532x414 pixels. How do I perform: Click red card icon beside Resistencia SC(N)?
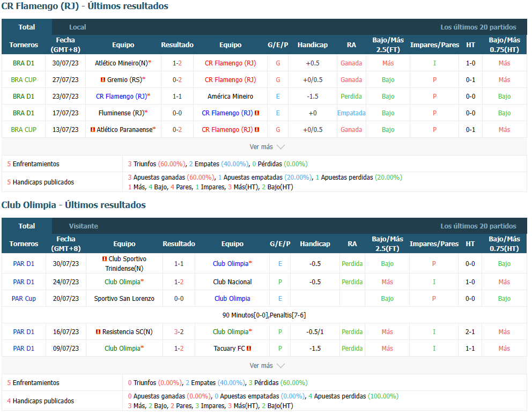[98, 332]
